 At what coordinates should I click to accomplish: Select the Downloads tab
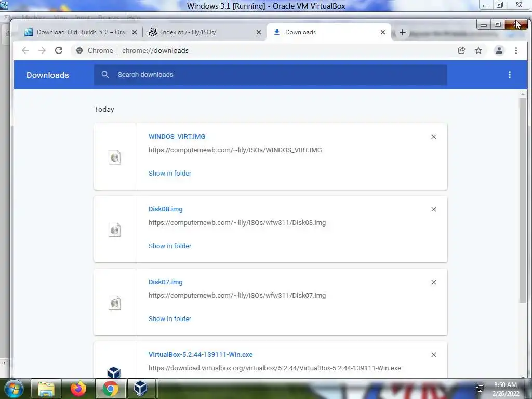329,32
